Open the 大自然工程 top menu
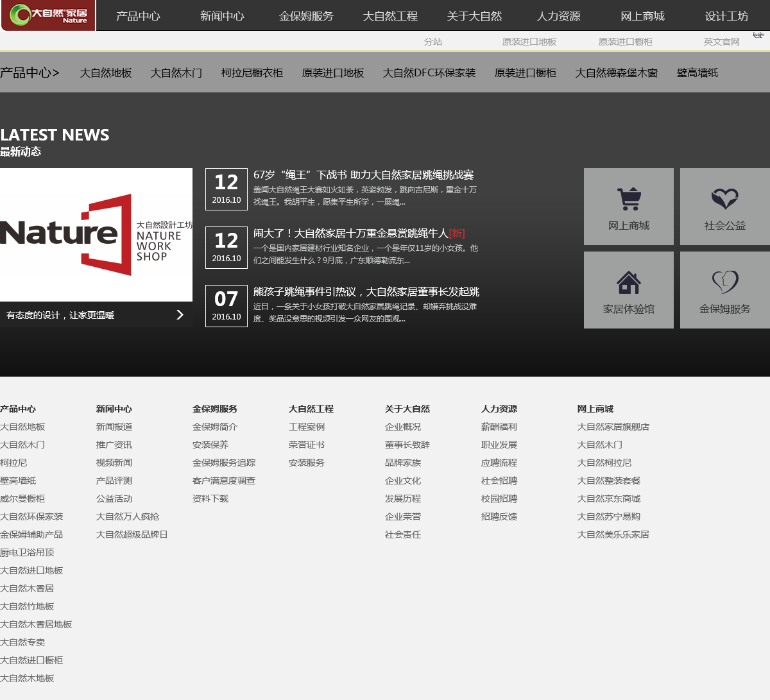Image resolution: width=770 pixels, height=700 pixels. [x=390, y=16]
